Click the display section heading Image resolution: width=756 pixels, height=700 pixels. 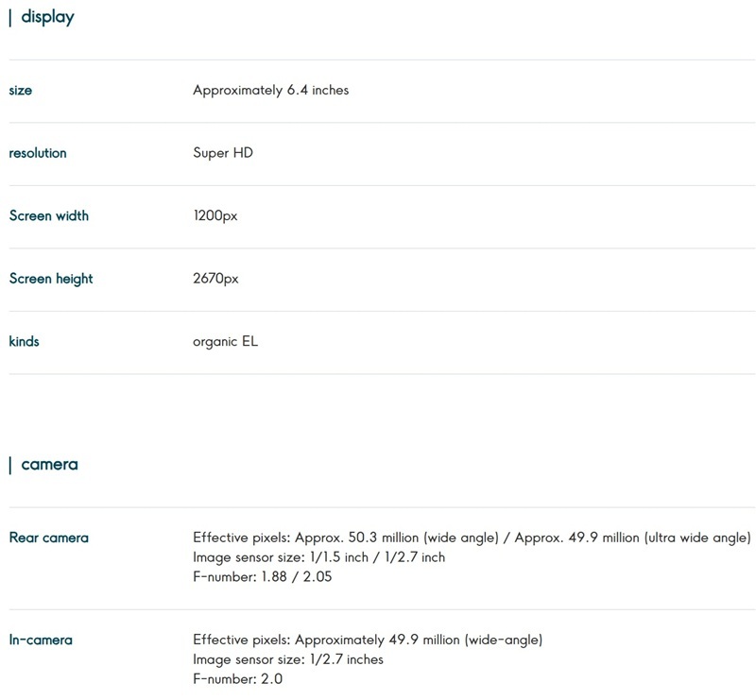coord(47,17)
